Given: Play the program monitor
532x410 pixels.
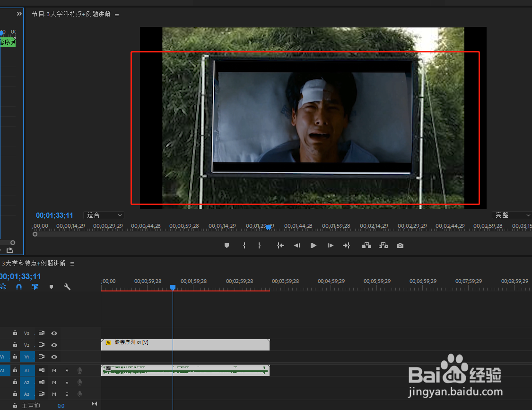Looking at the screenshot, I should click(313, 246).
